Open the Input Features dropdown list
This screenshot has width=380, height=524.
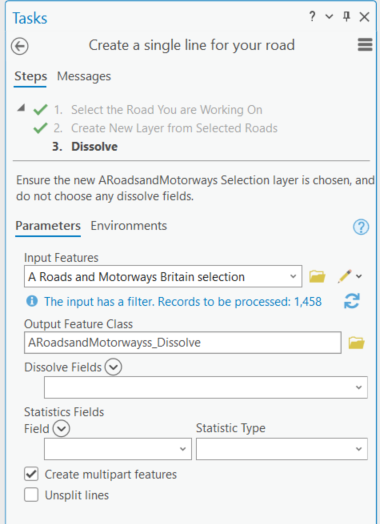click(x=163, y=276)
